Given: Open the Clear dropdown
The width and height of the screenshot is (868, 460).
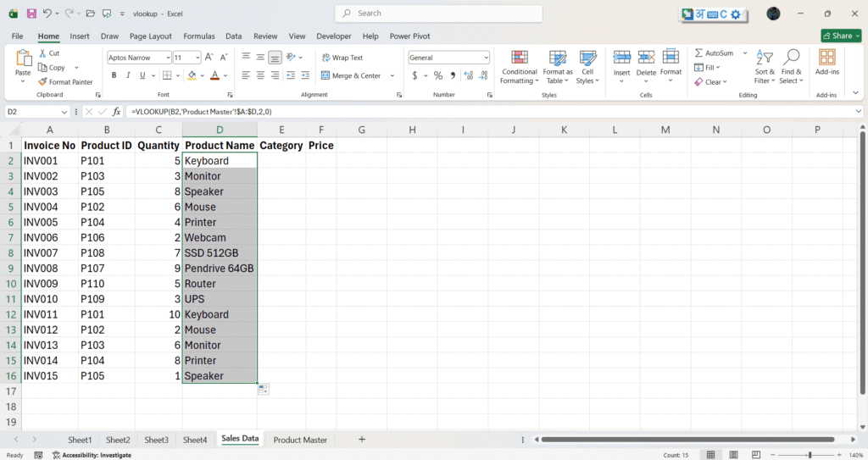Looking at the screenshot, I should pyautogui.click(x=711, y=82).
